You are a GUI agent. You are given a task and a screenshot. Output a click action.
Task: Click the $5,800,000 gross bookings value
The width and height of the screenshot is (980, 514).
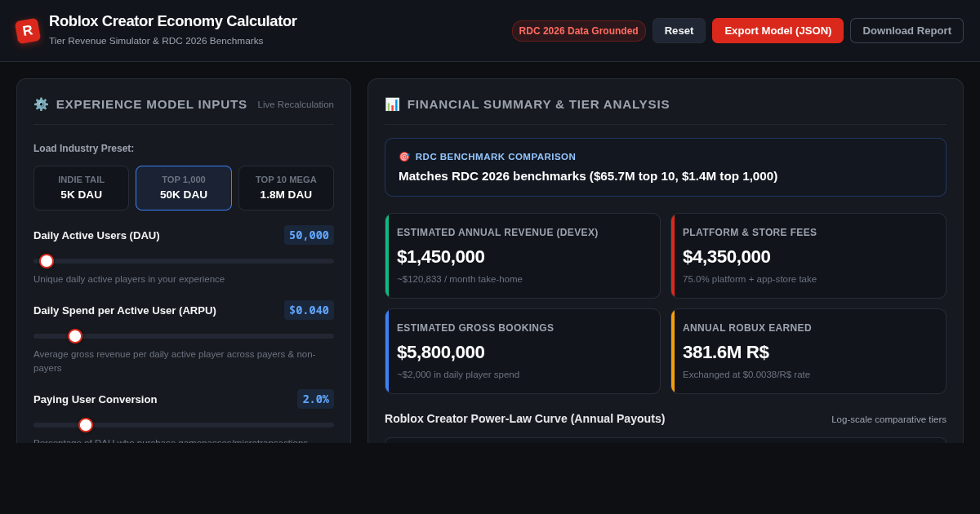coord(441,352)
